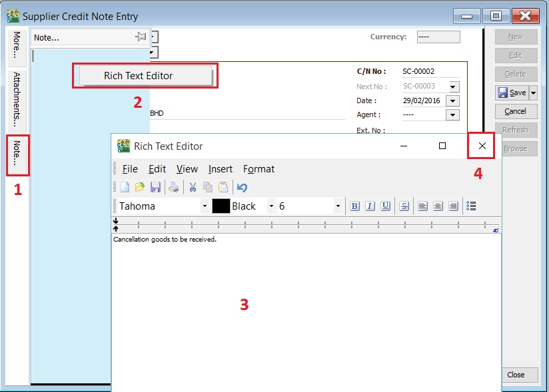This screenshot has width=549, height=392.
Task: Click the Refresh button
Action: (x=516, y=130)
